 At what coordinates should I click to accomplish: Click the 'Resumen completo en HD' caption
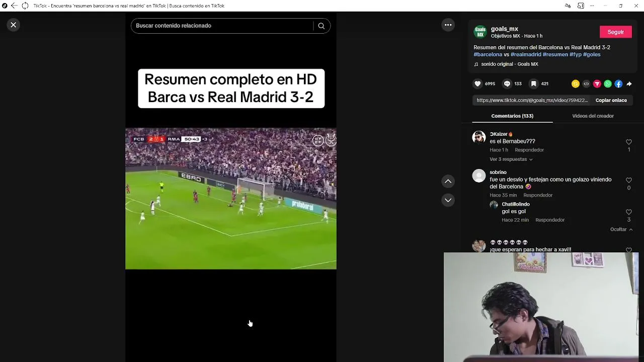pyautogui.click(x=231, y=88)
